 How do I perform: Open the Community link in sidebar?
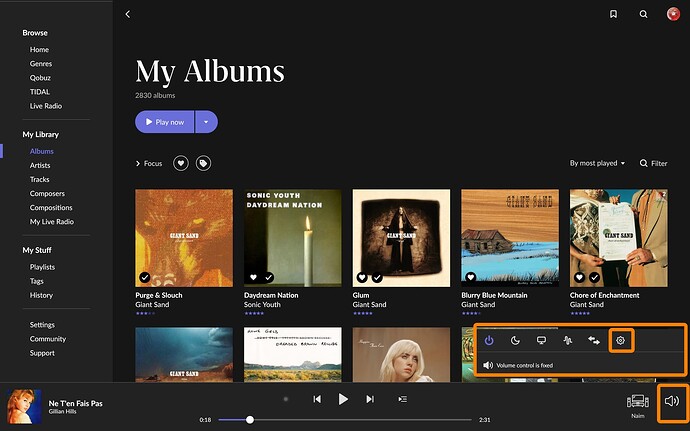pos(48,339)
